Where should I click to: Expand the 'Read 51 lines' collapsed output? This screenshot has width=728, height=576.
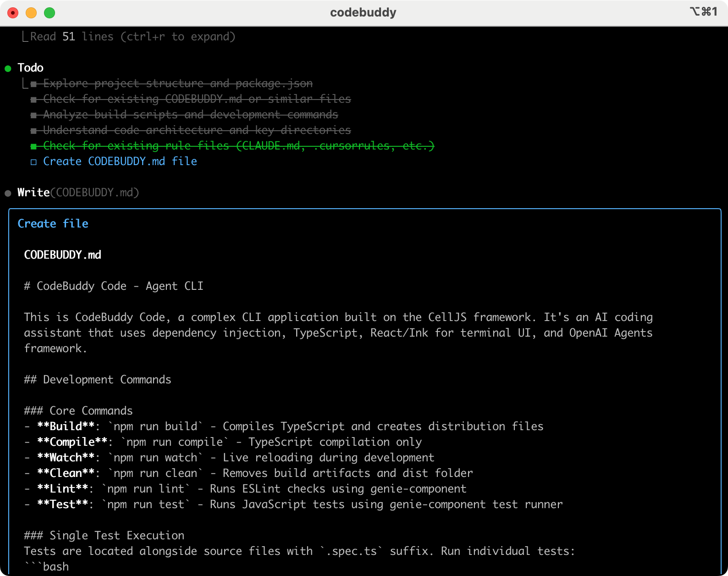pyautogui.click(x=132, y=37)
